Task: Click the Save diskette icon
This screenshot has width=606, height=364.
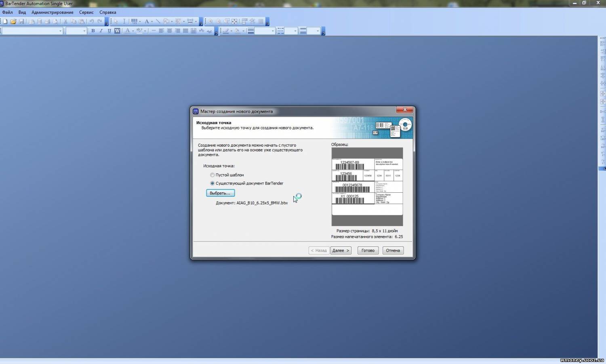Action: [x=21, y=21]
